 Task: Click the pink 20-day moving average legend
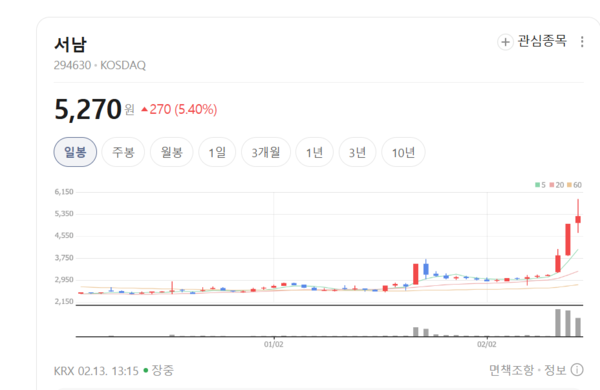click(x=557, y=185)
